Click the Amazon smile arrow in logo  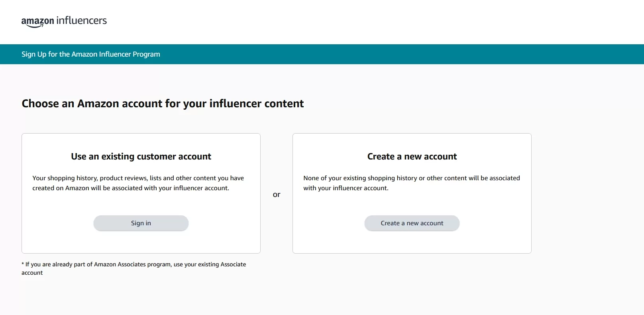tap(35, 26)
